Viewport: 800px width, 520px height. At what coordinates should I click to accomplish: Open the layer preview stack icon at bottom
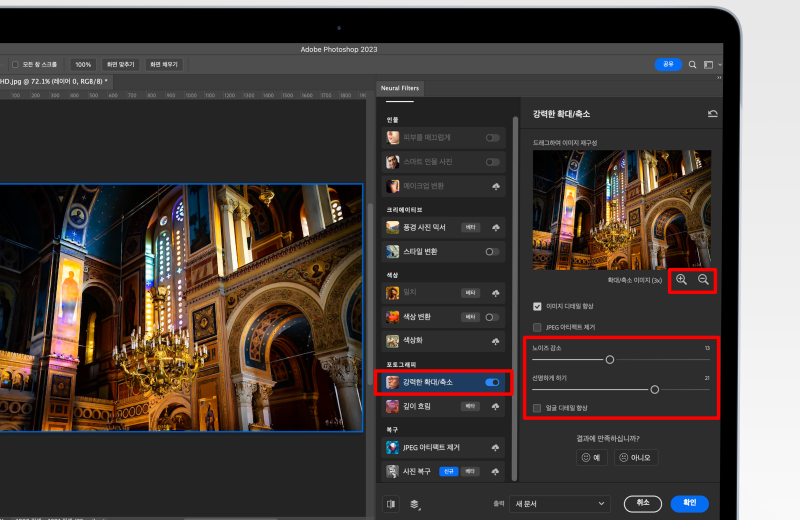pyautogui.click(x=414, y=504)
